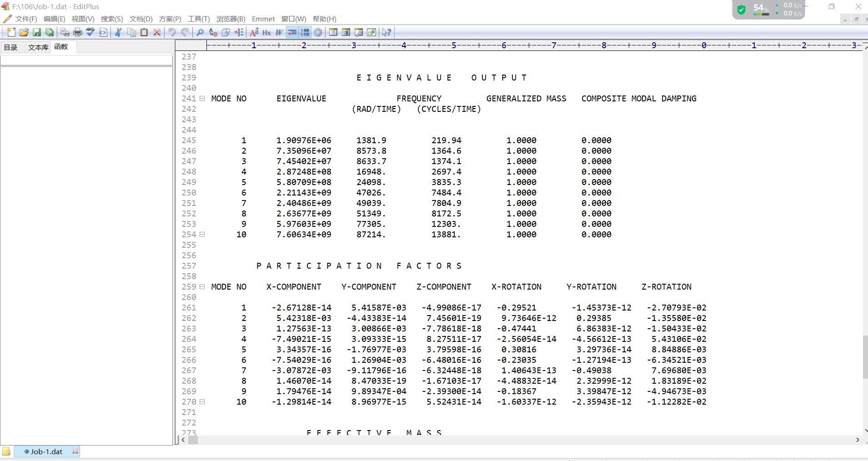Click eigenvalue 1.90976E+06 in mode 1 row
The image size is (868, 461).
(304, 140)
